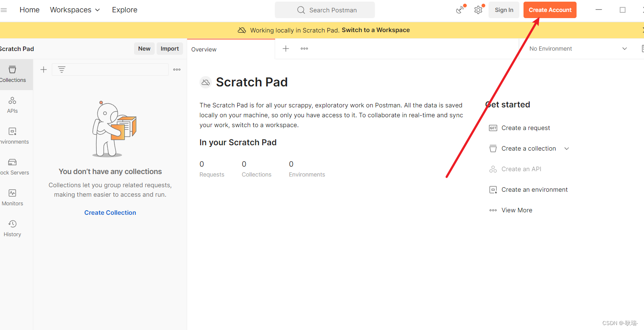644x330 pixels.
Task: Open the settings gear icon
Action: [x=478, y=10]
